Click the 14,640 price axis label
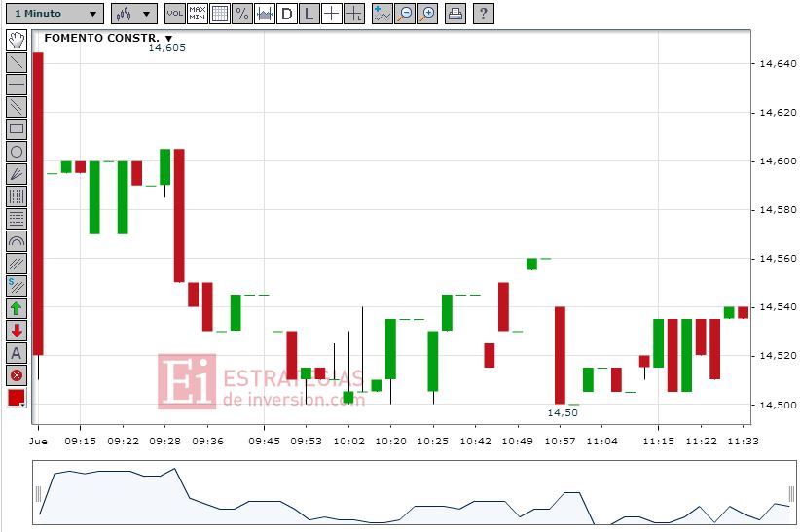The height and width of the screenshot is (532, 800). click(778, 64)
